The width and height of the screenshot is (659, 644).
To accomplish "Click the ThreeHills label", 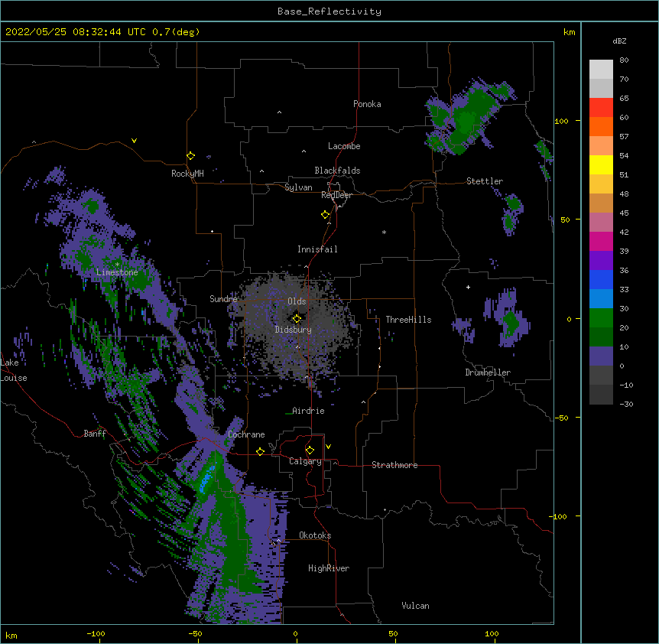I will (x=408, y=320).
